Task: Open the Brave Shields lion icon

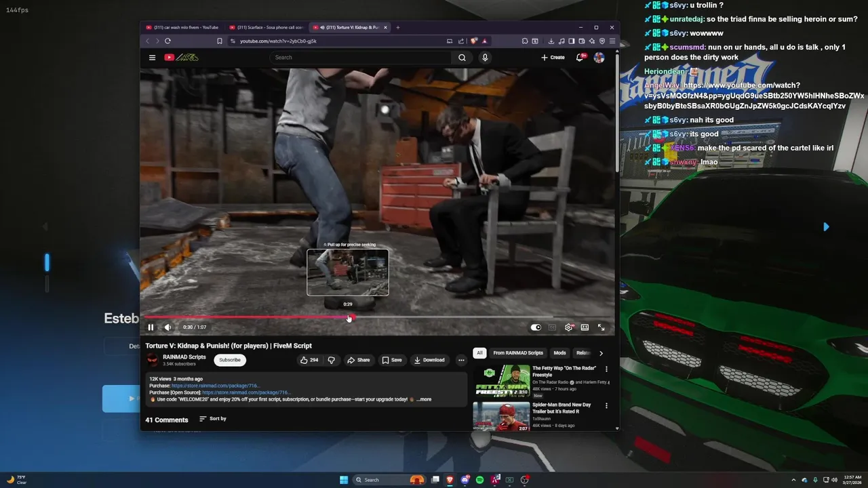Action: coord(474,41)
